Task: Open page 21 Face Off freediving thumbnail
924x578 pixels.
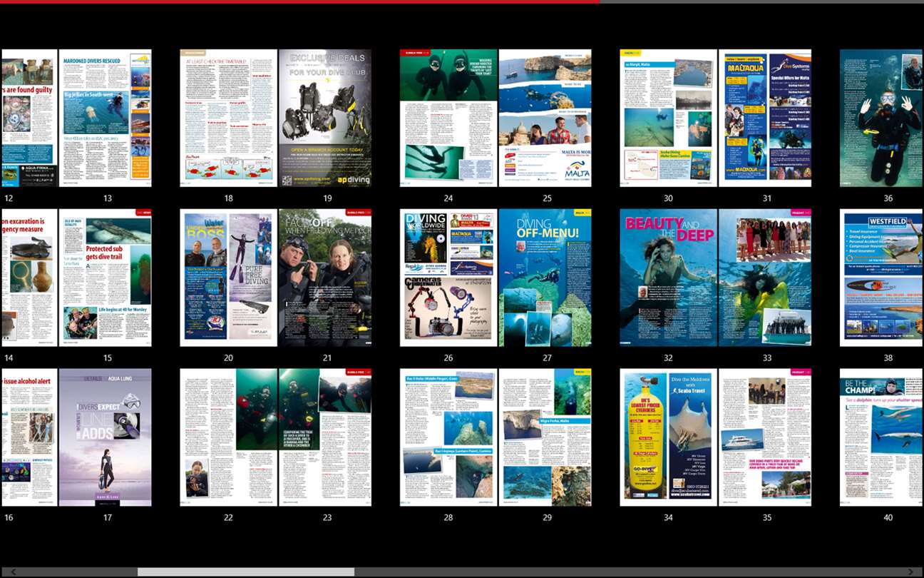Action: tap(325, 278)
